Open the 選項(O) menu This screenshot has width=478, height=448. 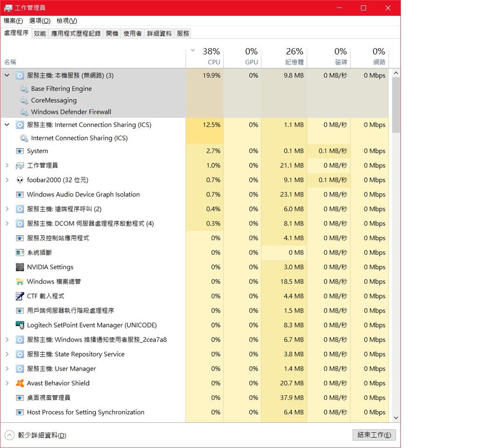(x=40, y=21)
